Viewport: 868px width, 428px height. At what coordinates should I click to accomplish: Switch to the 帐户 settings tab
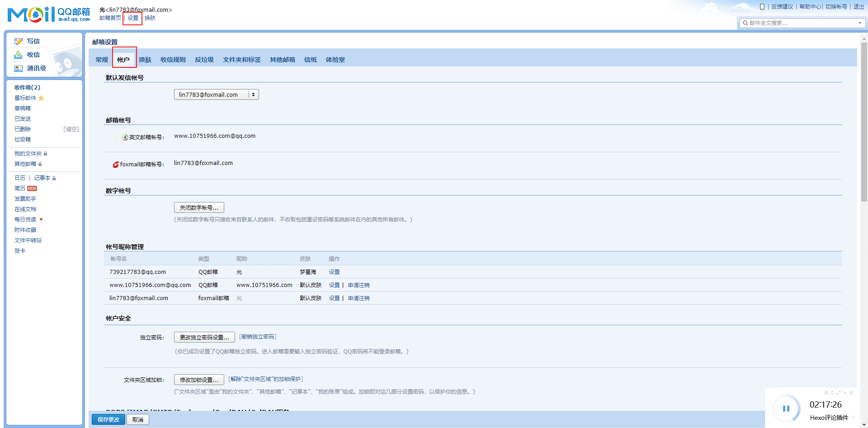[123, 60]
